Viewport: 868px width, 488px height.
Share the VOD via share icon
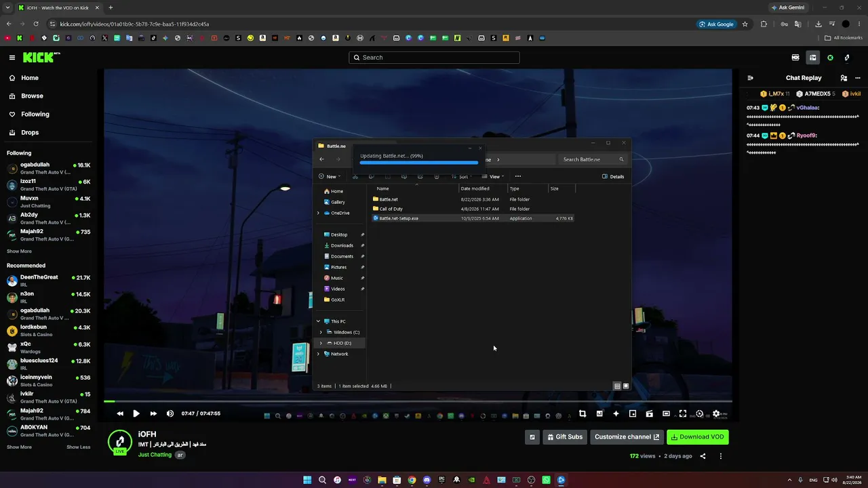click(703, 456)
